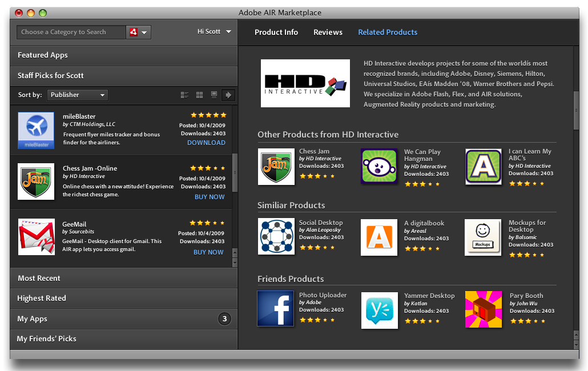This screenshot has height=371, width=588.
Task: Open the Sort by Publisher dropdown
Action: coord(77,95)
